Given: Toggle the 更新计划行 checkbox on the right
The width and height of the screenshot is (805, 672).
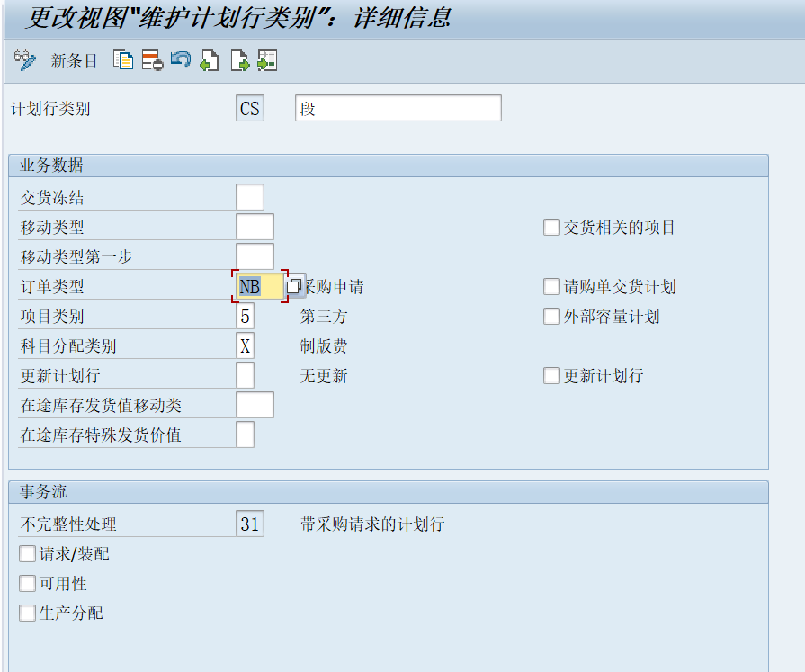Looking at the screenshot, I should coord(551,376).
